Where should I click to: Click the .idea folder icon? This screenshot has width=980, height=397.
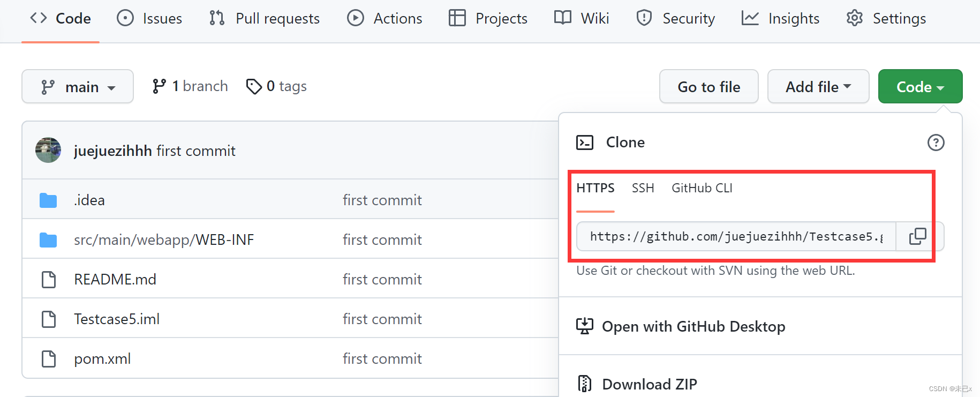[x=48, y=200]
